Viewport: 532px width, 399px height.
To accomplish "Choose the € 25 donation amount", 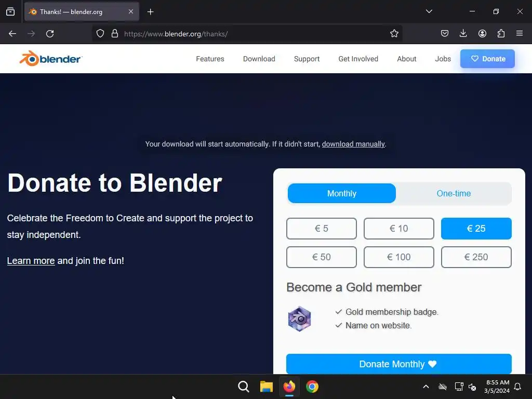I will 476,229.
